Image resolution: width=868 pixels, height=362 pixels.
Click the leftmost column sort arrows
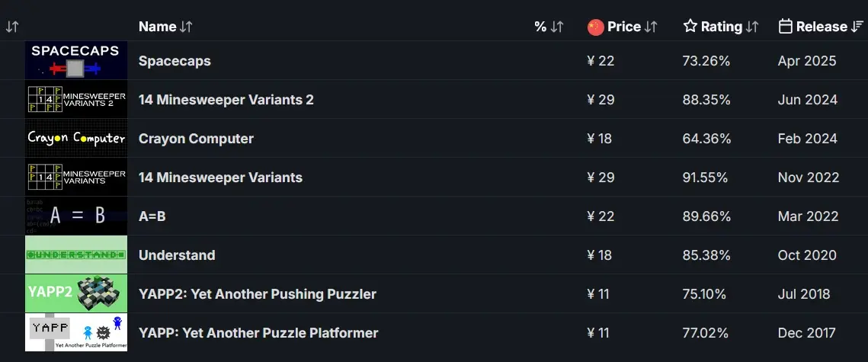pyautogui.click(x=11, y=27)
